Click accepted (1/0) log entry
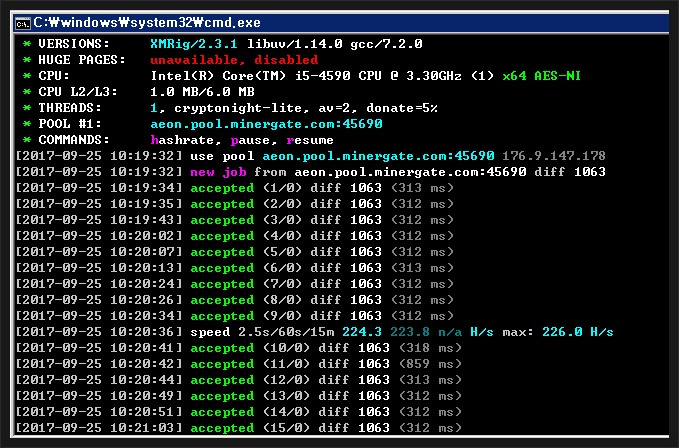679x448 pixels. click(x=234, y=188)
